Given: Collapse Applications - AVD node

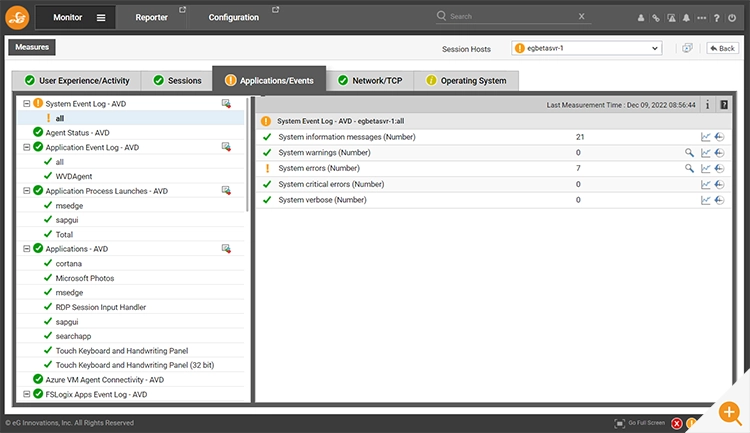Looking at the screenshot, I should point(27,248).
